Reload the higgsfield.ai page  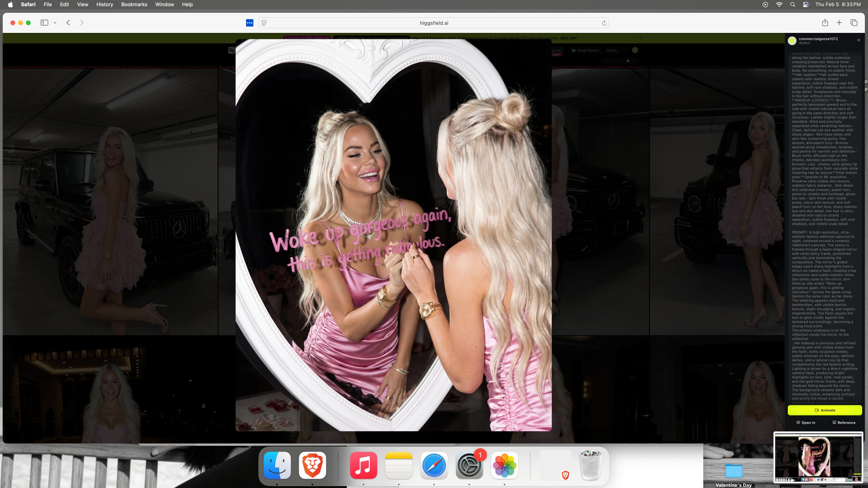click(x=604, y=23)
